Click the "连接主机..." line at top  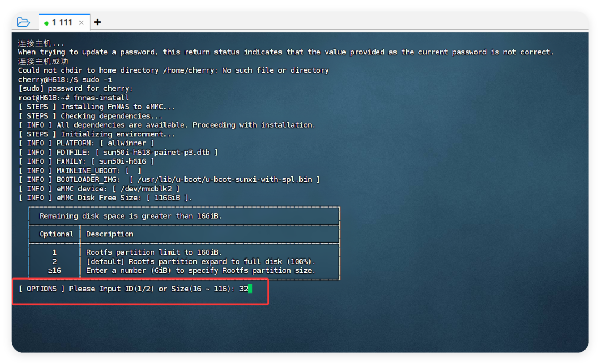pos(41,43)
